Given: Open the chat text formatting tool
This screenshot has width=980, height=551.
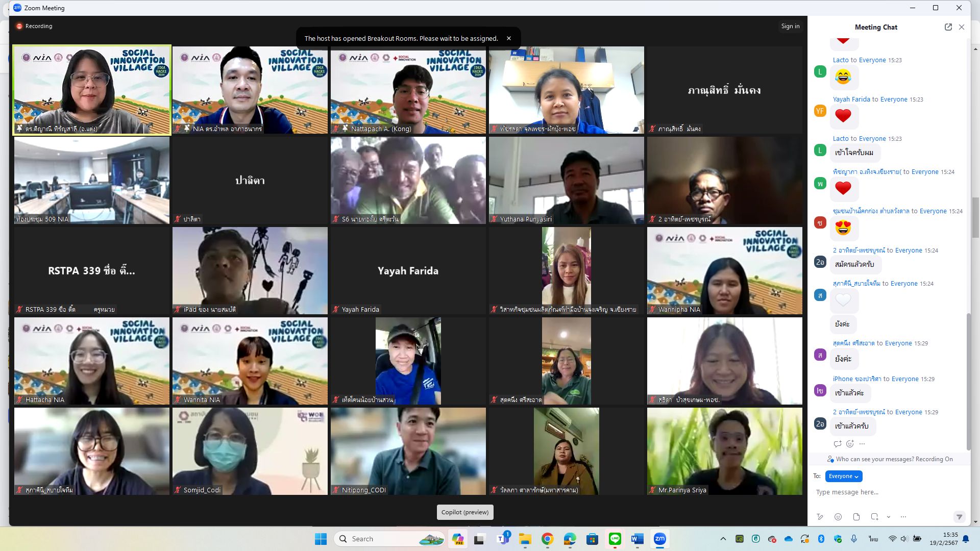Looking at the screenshot, I should (x=820, y=517).
